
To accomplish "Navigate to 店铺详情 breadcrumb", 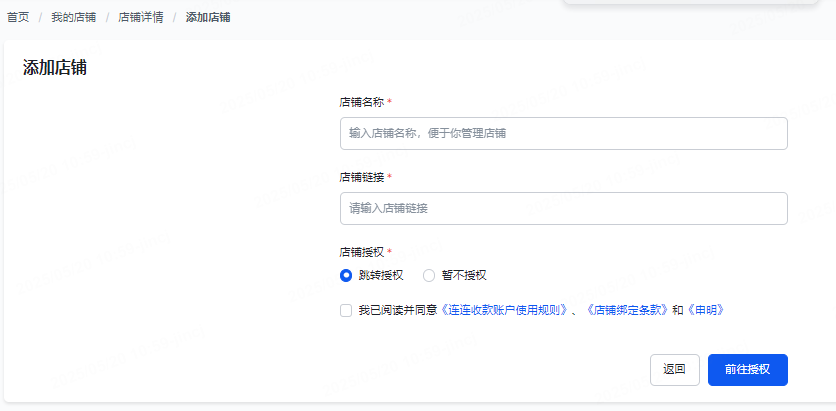I will (x=141, y=18).
